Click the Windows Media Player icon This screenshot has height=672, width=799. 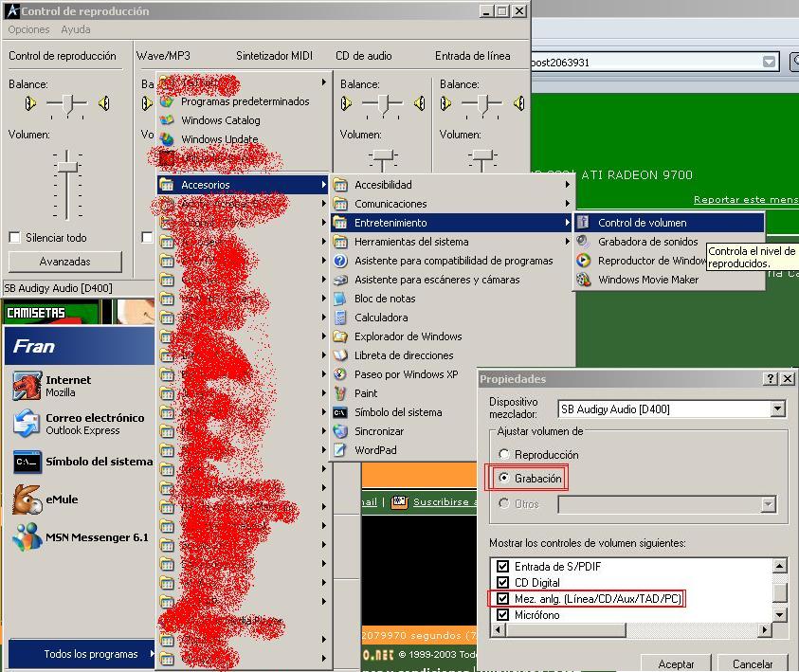584,261
